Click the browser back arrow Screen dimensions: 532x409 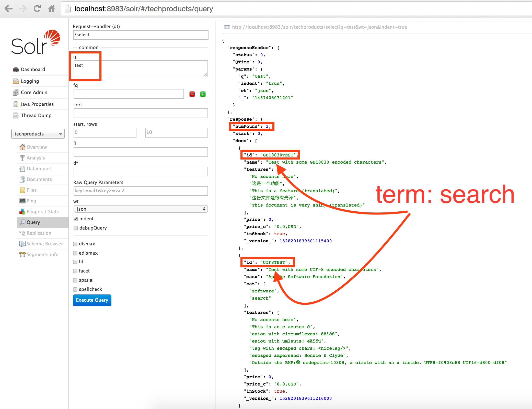pyautogui.click(x=9, y=9)
